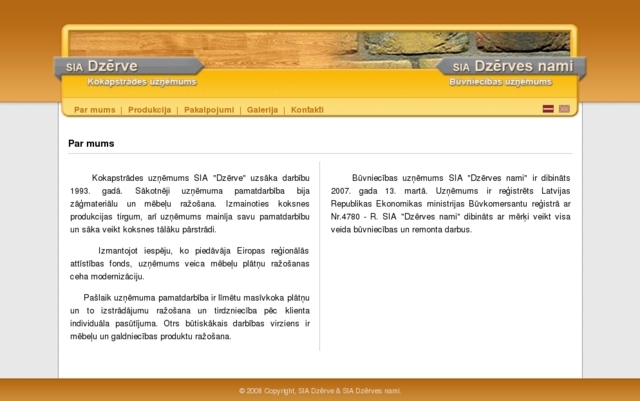The width and height of the screenshot is (640, 401).
Task: Open the Produkcija menu item
Action: (x=150, y=110)
